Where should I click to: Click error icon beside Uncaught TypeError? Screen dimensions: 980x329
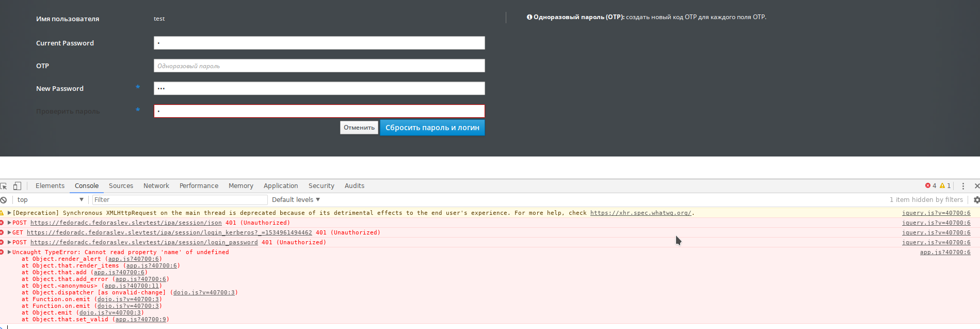click(2, 252)
